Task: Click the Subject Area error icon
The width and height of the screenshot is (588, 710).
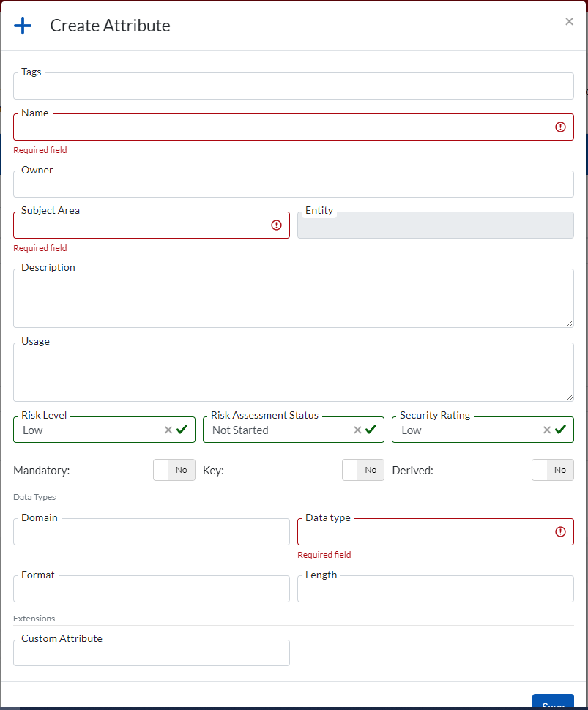Action: click(x=277, y=225)
